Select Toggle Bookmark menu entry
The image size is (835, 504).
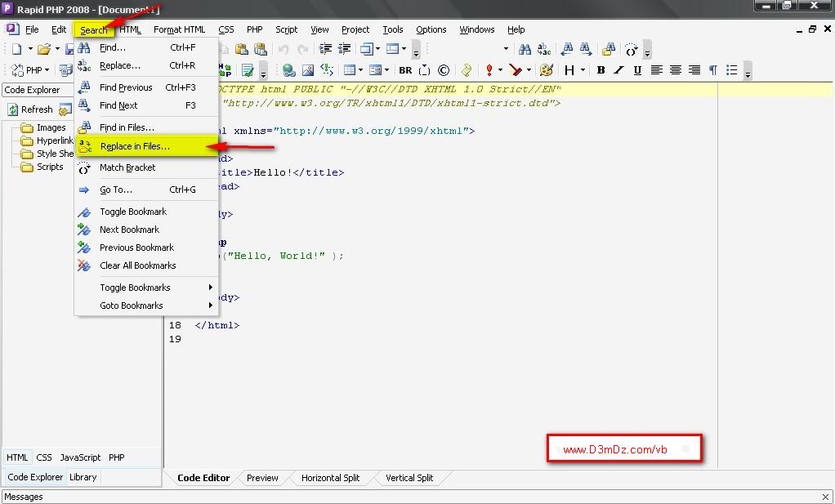click(146, 212)
